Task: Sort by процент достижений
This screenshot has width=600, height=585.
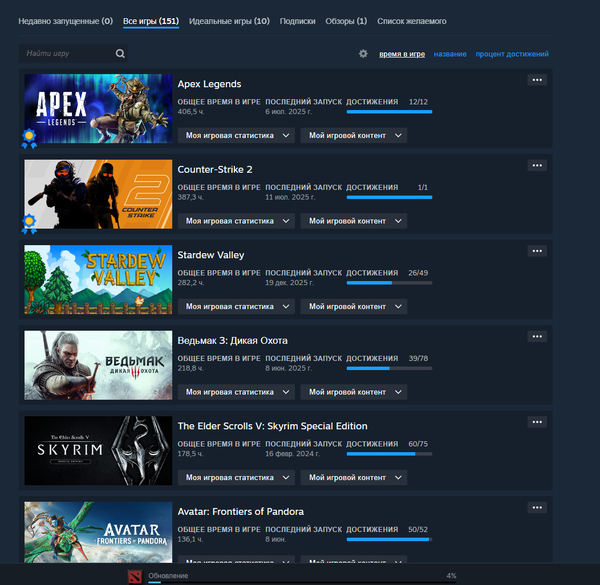Action: click(x=512, y=54)
